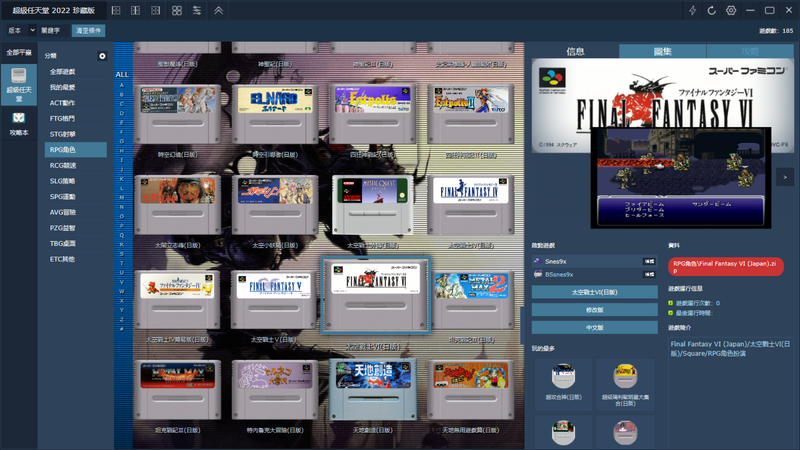The image size is (800, 450).
Task: Select the Snes9x emulator row
Action: [594, 261]
